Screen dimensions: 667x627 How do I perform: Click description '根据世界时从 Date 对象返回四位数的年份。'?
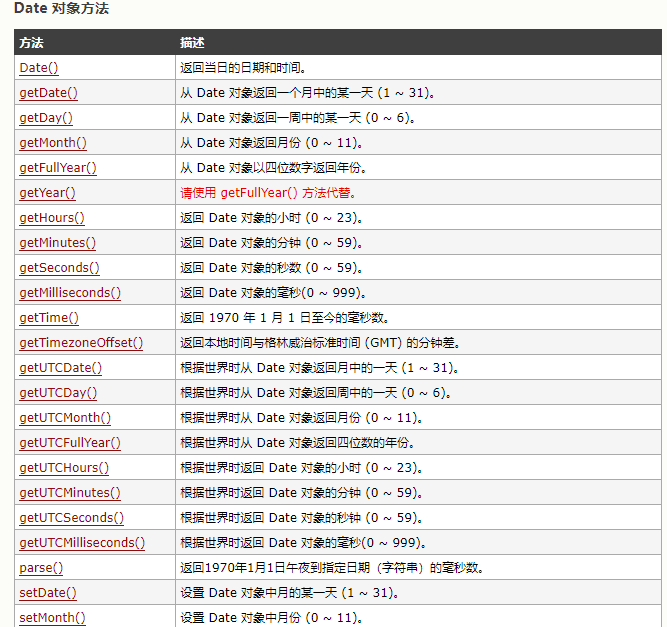click(x=298, y=443)
